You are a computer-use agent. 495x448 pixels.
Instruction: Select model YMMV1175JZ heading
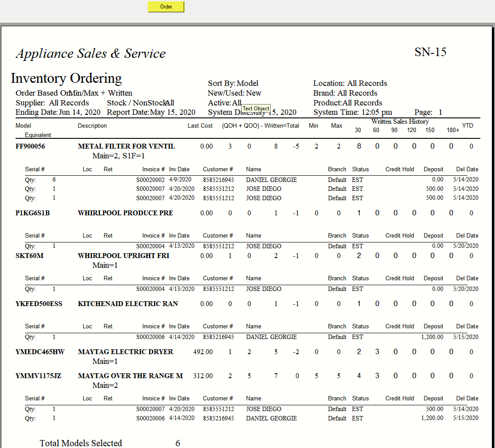[x=38, y=376]
